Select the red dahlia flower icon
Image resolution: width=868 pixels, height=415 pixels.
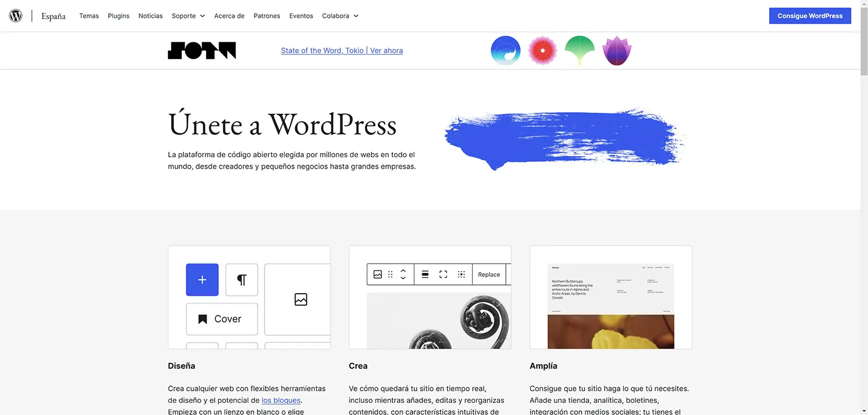(x=542, y=50)
